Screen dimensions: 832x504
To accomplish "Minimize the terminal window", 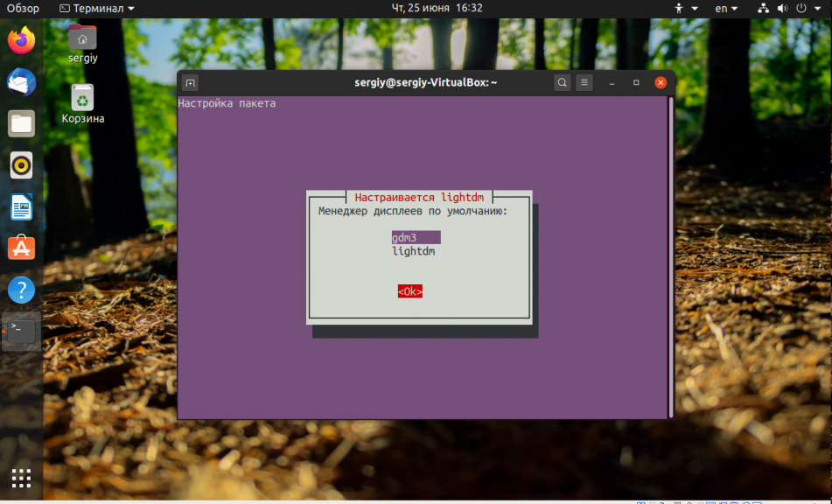I will 612,83.
